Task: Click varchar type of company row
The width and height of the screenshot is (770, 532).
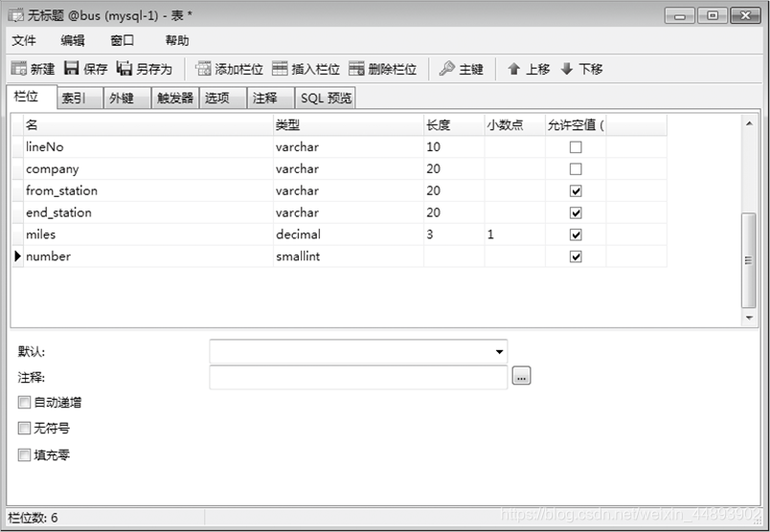Action: (x=349, y=168)
